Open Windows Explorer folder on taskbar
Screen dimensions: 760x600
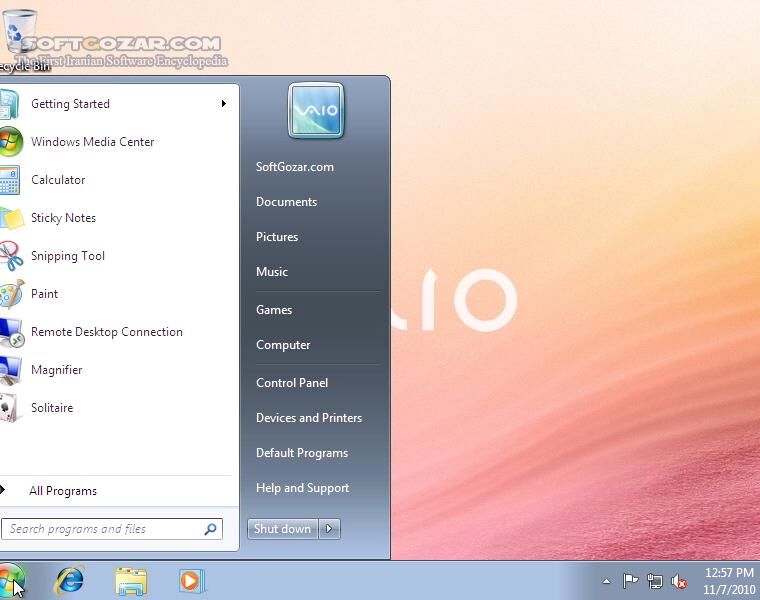(x=131, y=581)
